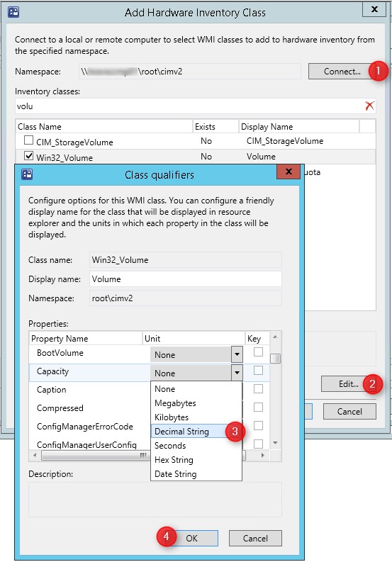Click the horizontal scroll left arrow
This screenshot has width=392, height=562.
[x=35, y=455]
